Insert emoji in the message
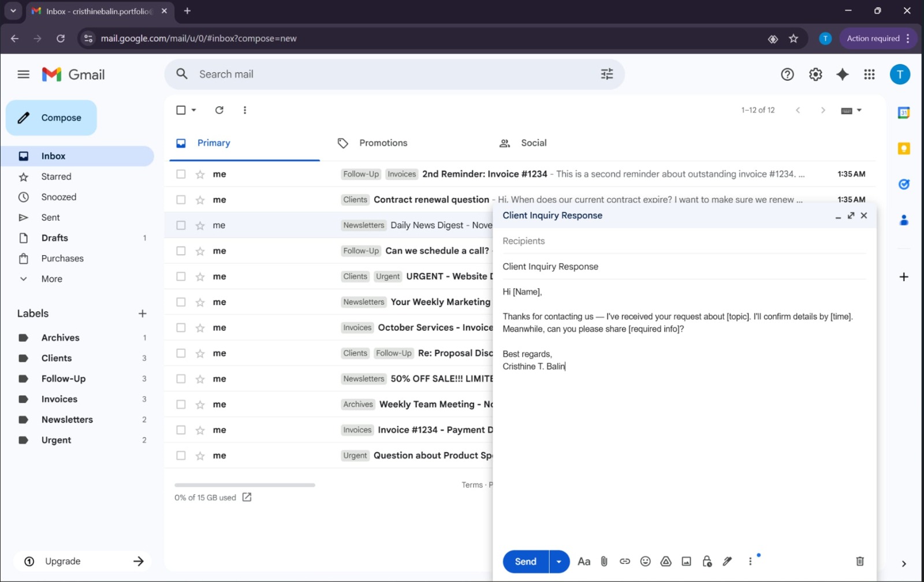 (646, 561)
